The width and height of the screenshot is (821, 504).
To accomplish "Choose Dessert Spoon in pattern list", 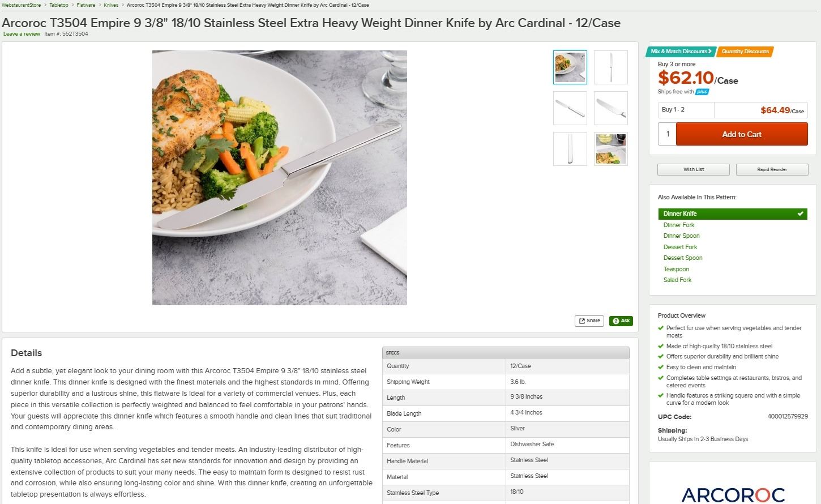I will (x=683, y=258).
